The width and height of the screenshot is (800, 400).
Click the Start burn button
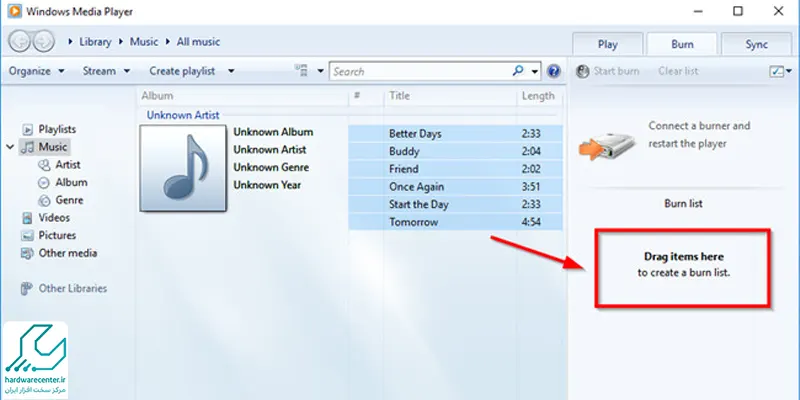[x=607, y=71]
